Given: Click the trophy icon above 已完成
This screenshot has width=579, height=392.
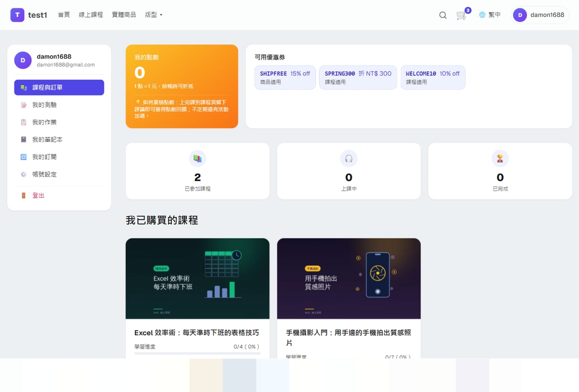Looking at the screenshot, I should pos(500,158).
